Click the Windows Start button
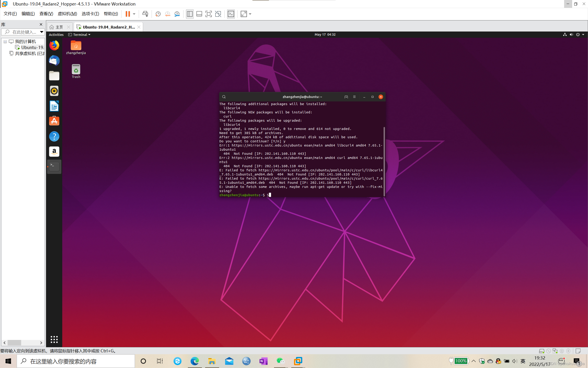588x368 pixels. (8, 361)
